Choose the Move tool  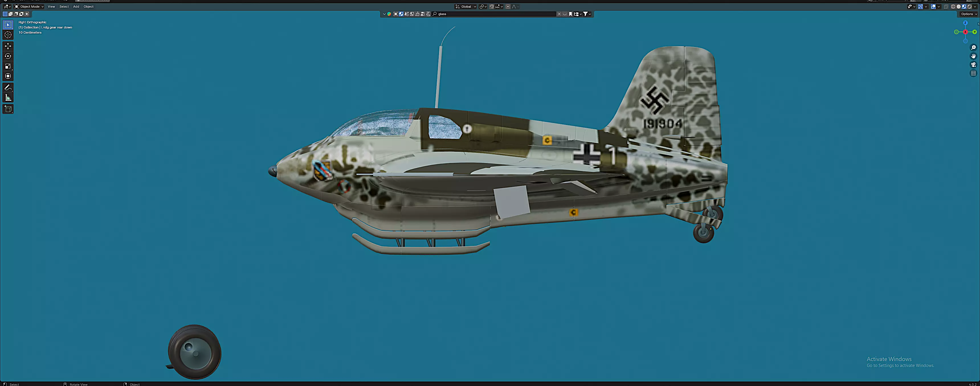point(8,46)
